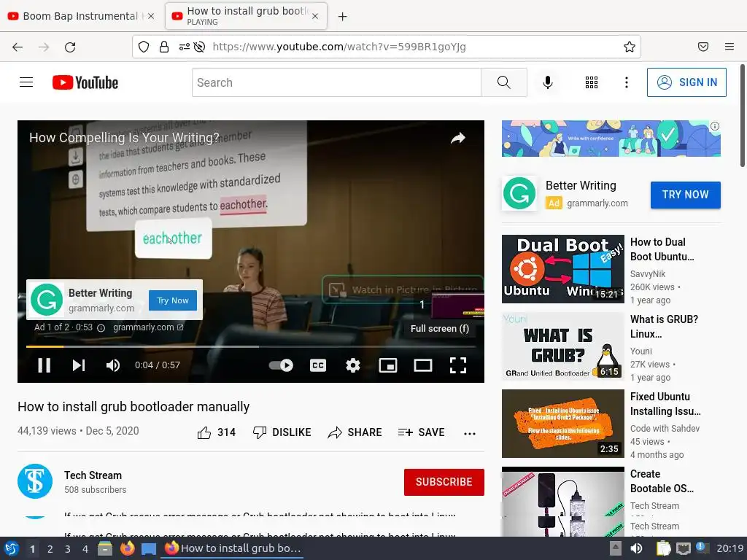Focus the YouTube Search field
Image resolution: width=747 pixels, height=560 pixels.
point(336,82)
